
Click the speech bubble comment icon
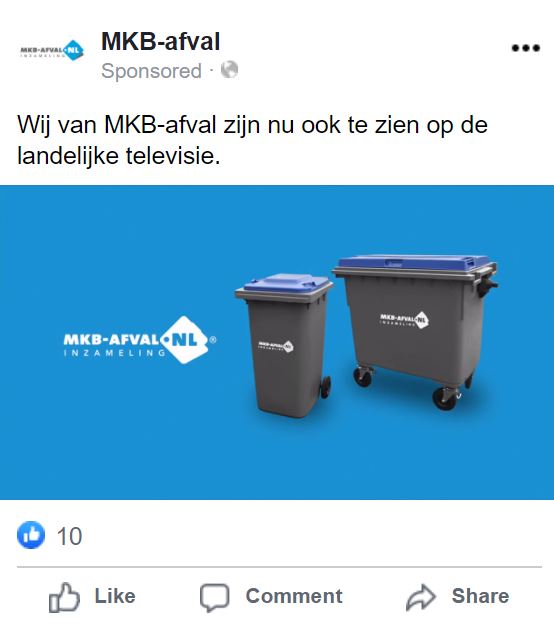214,597
